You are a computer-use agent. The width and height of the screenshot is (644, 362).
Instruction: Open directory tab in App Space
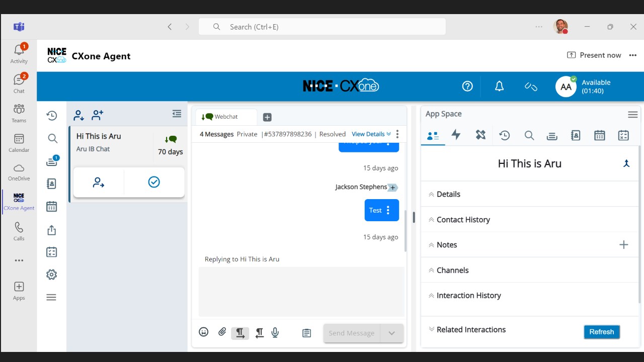(576, 135)
